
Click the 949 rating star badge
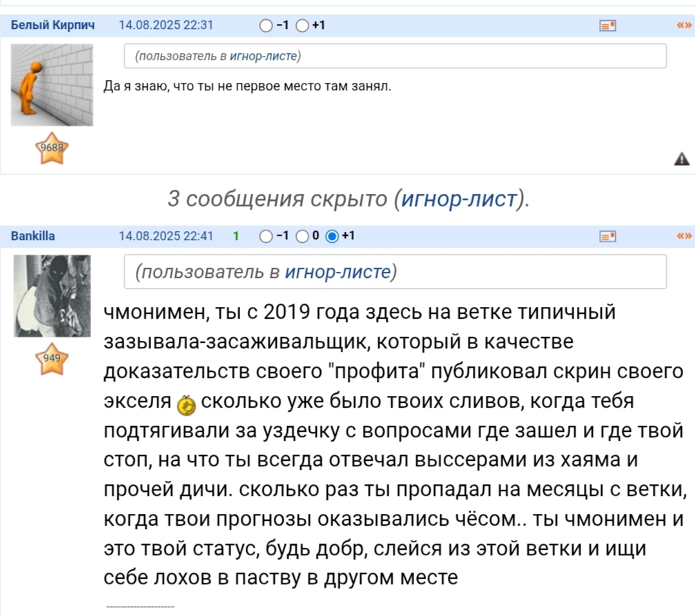(x=52, y=359)
